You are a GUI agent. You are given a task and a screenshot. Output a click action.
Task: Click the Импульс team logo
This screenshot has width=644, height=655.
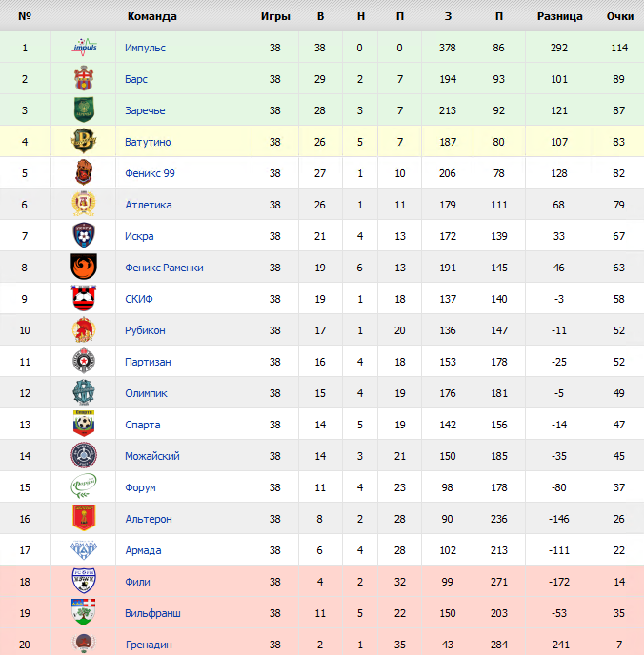(84, 47)
